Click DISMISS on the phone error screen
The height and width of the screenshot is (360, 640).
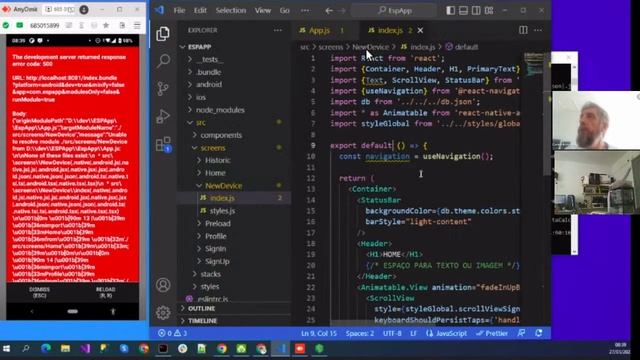point(40,292)
